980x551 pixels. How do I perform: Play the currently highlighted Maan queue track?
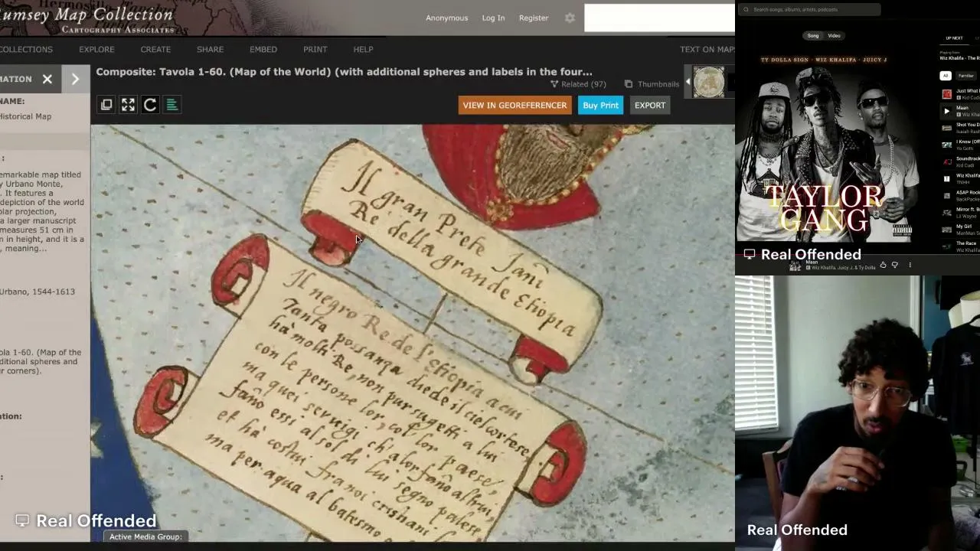click(947, 111)
